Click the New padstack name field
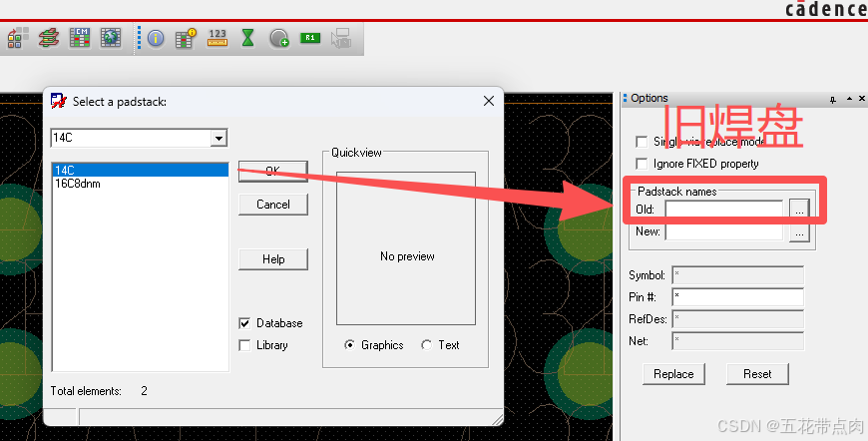 [x=724, y=231]
